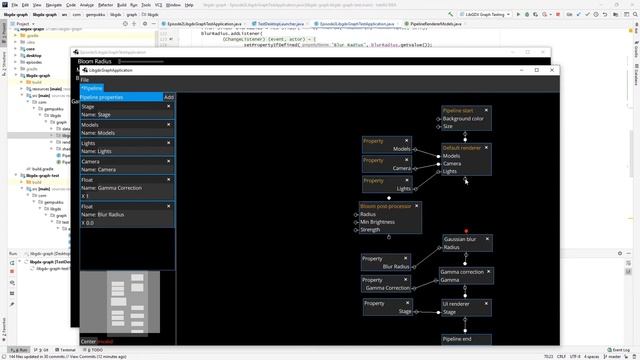The width and height of the screenshot is (640, 360).
Task: Open the IntelliJ VCS menu
Action: click(158, 5)
